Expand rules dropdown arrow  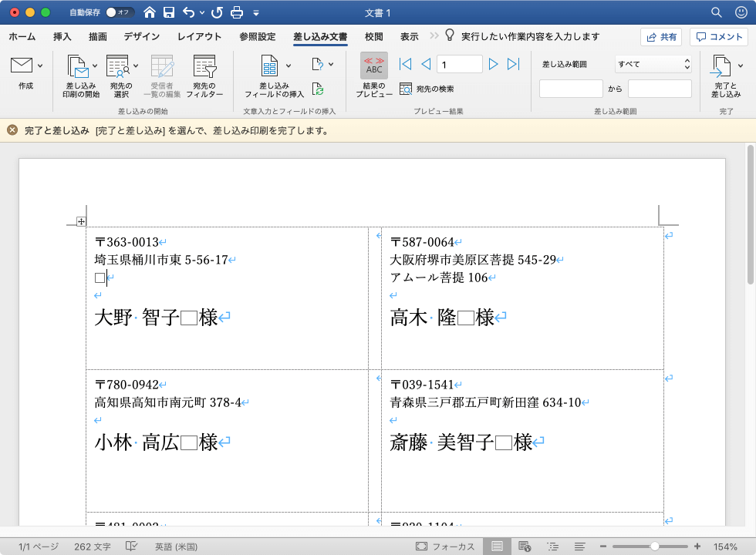[331, 63]
